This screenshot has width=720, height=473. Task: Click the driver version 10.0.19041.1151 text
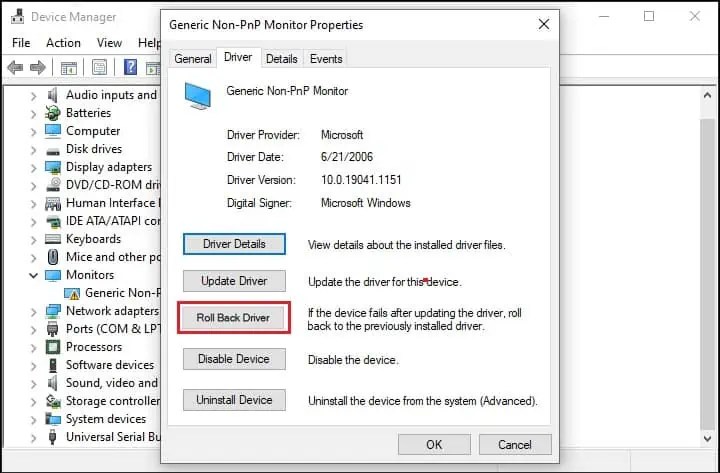coord(361,180)
